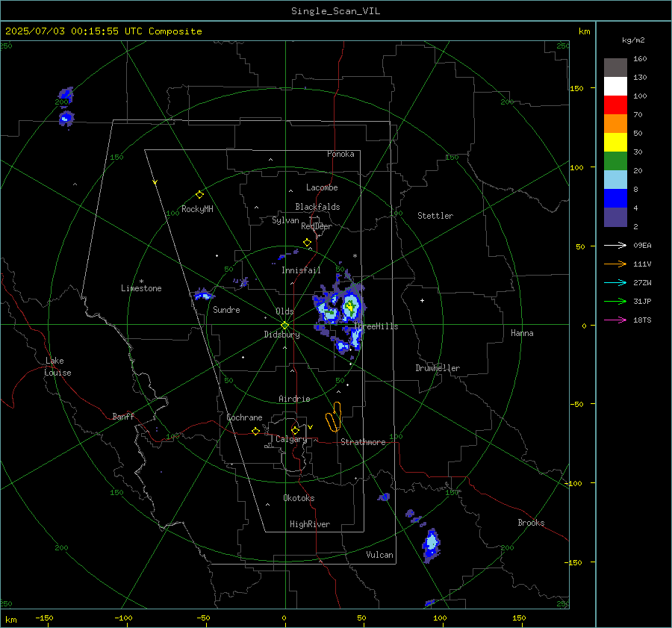Viewport: 672px width, 628px height.
Task: Click the Innisfail city label
Action: click(301, 270)
